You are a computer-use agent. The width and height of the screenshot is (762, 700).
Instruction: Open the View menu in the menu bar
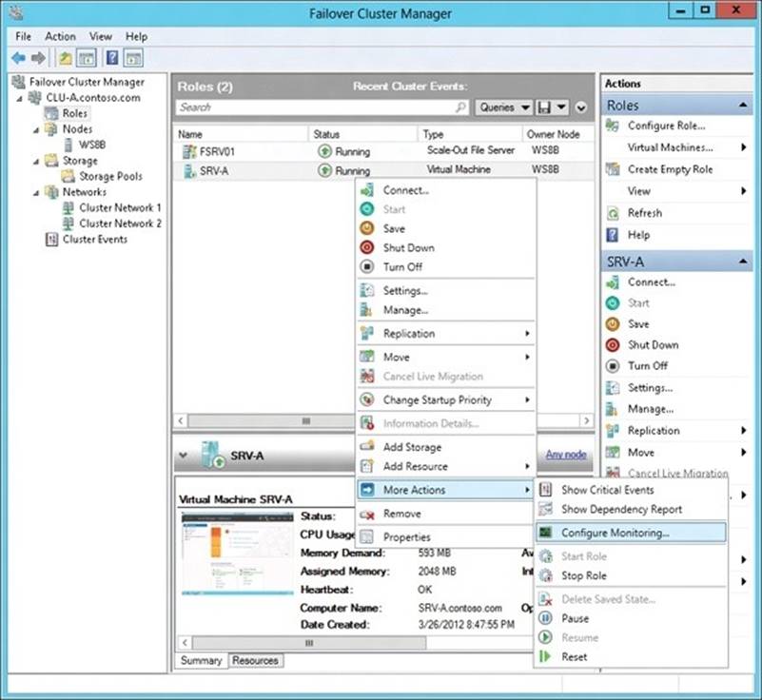pos(101,36)
